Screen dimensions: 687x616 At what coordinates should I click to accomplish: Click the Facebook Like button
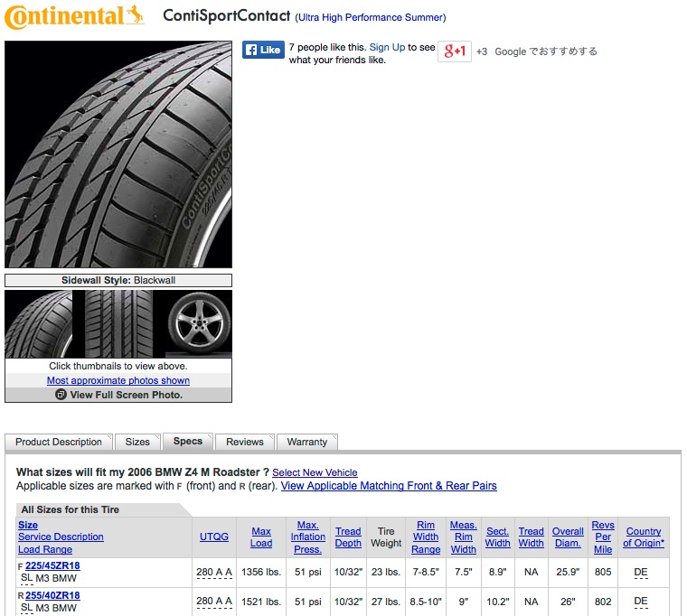coord(263,50)
